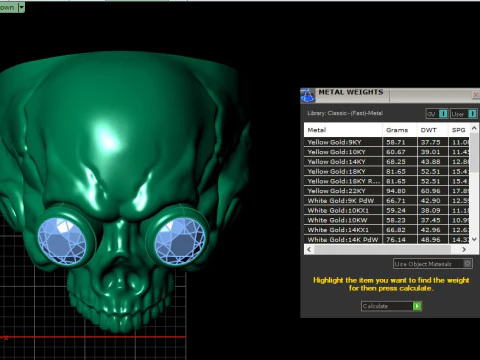Click the 39.01 DWT cell
The height and width of the screenshot is (360, 480).
click(432, 152)
